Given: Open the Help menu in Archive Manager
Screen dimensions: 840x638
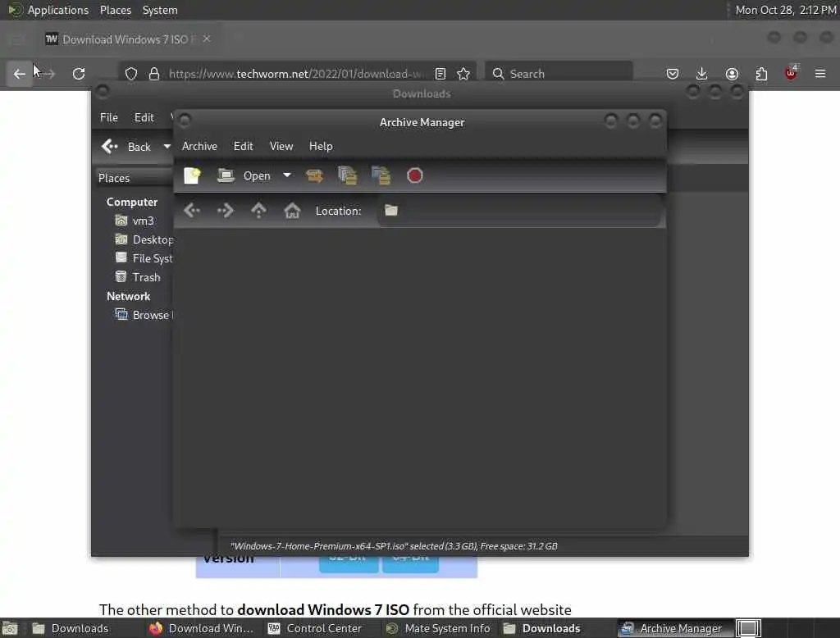Looking at the screenshot, I should (x=321, y=146).
